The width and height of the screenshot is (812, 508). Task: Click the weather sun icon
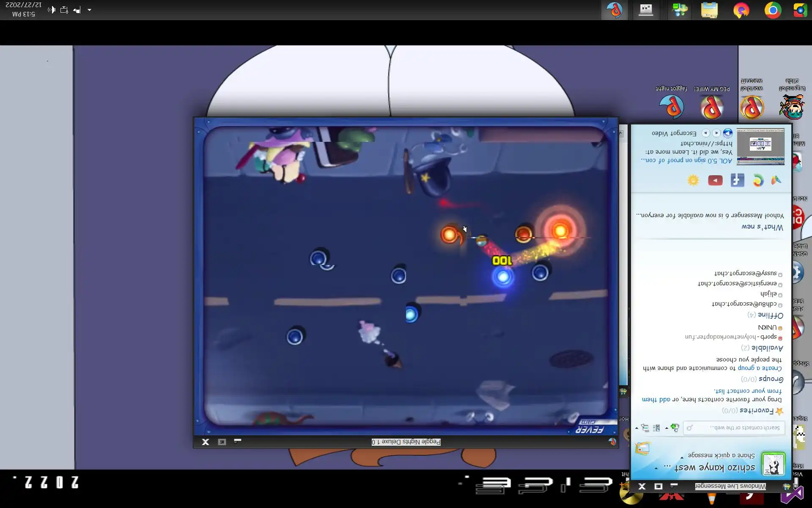click(693, 180)
